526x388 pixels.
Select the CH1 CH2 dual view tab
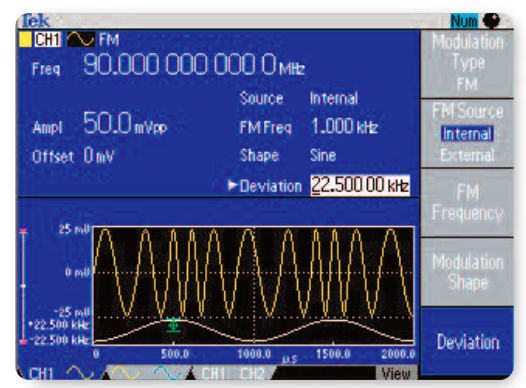(233, 373)
